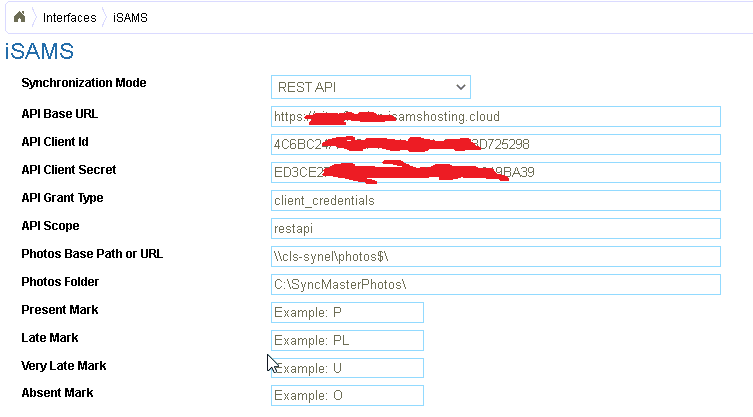Image resolution: width=753 pixels, height=417 pixels.
Task: Click the iSAMS page heading
Action: [39, 51]
